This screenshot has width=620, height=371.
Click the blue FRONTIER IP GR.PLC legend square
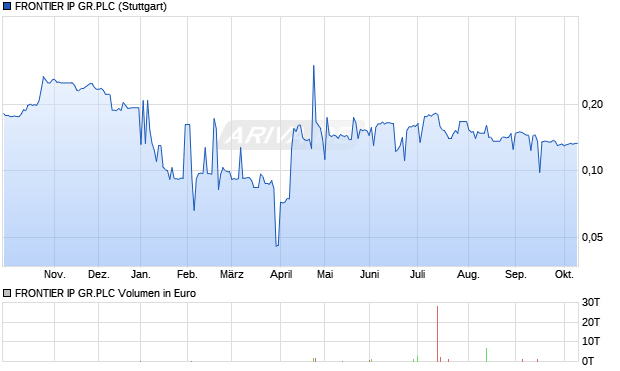[x=7, y=6]
